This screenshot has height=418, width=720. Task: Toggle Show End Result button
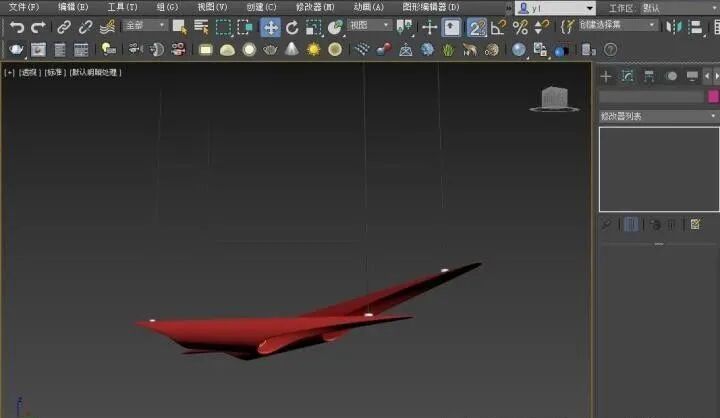pyautogui.click(x=630, y=224)
